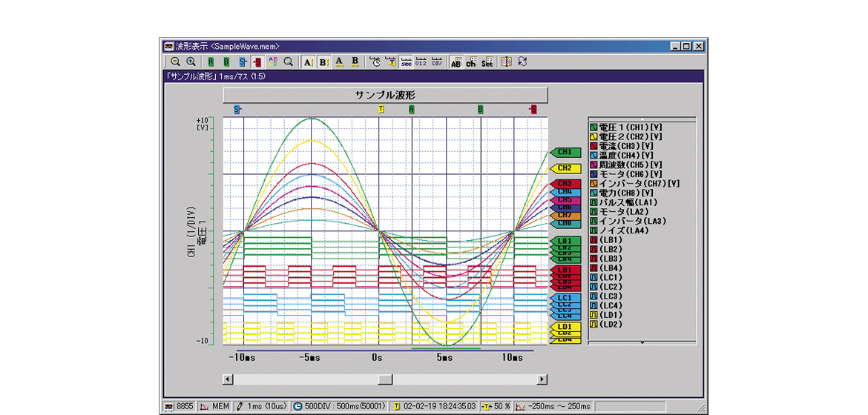Click the Set settings toolbar icon
This screenshot has width=868, height=415.
click(487, 62)
